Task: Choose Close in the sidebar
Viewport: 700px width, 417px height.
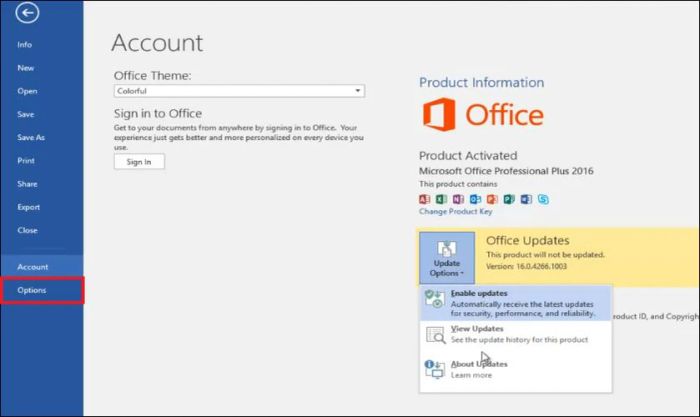Action: click(27, 230)
